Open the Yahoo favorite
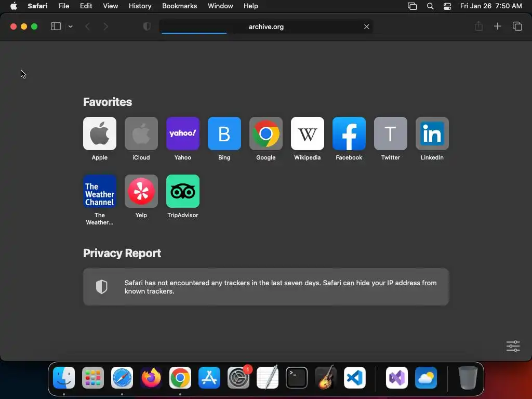This screenshot has width=532, height=399. click(183, 134)
